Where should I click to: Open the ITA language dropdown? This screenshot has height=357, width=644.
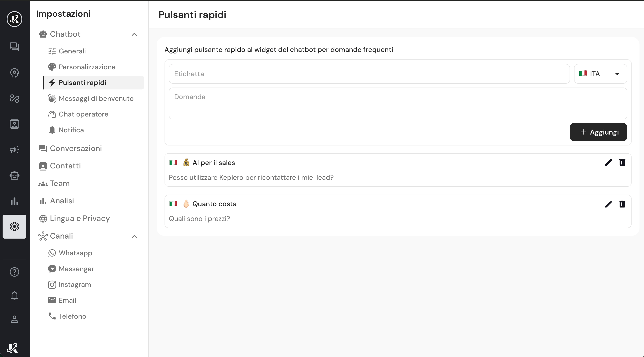600,74
